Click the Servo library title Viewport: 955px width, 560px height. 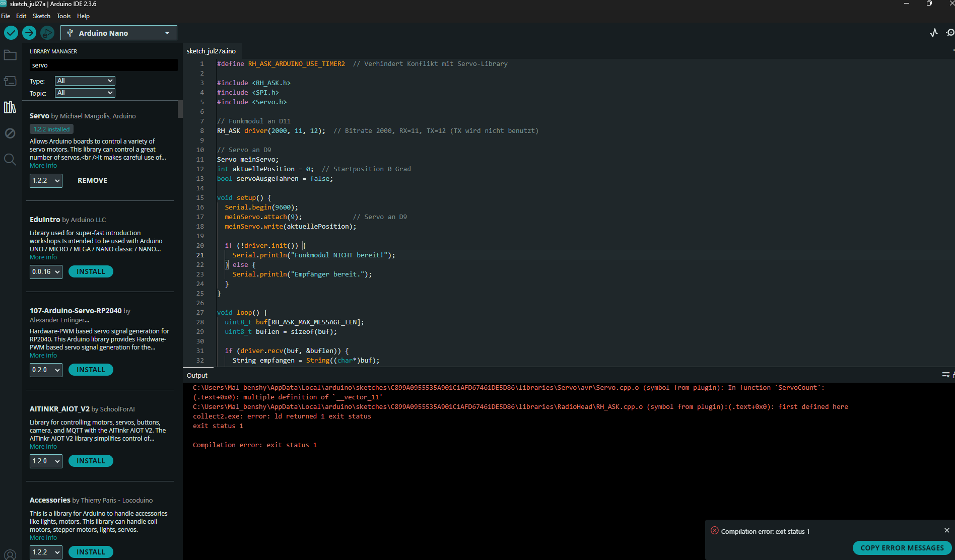pyautogui.click(x=39, y=116)
